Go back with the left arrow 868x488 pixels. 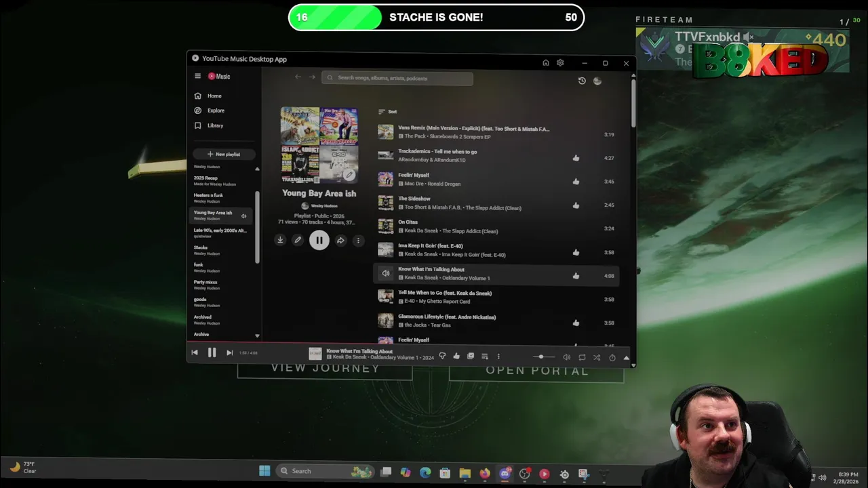[298, 77]
